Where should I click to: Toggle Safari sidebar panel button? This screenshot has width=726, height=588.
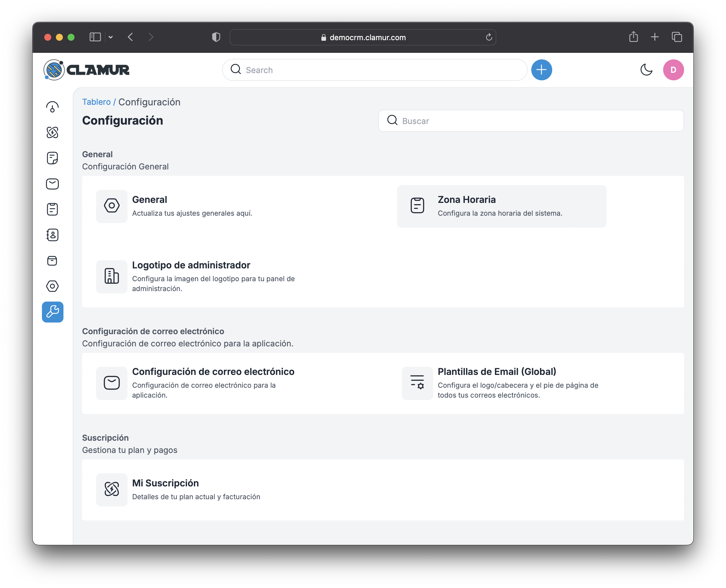pos(95,37)
